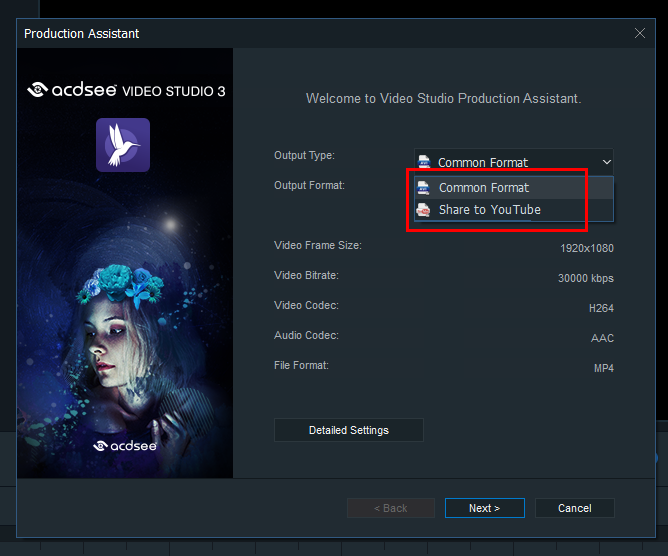This screenshot has height=556, width=668.
Task: Select Common Format from the dropdown list
Action: point(514,187)
